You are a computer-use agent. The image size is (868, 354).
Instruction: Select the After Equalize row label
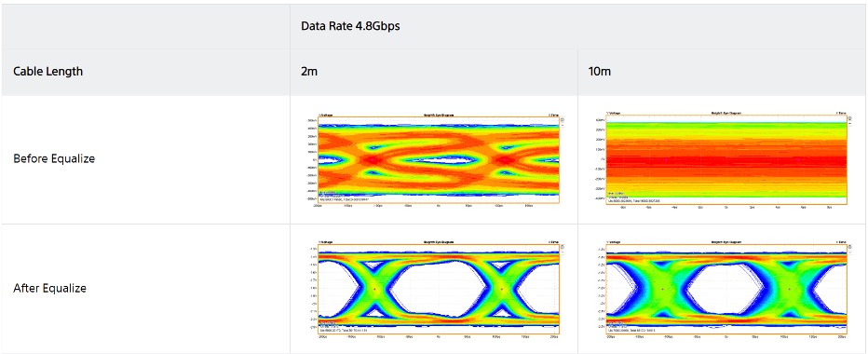(49, 288)
